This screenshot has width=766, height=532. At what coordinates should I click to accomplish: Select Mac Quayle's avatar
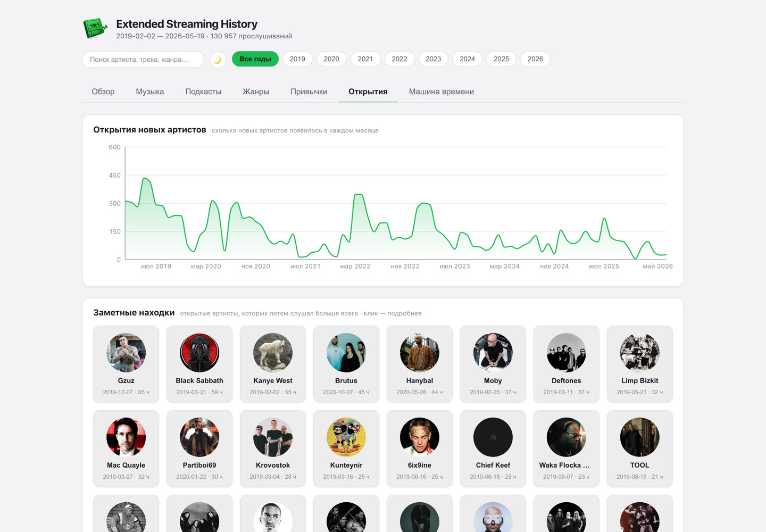tap(126, 437)
